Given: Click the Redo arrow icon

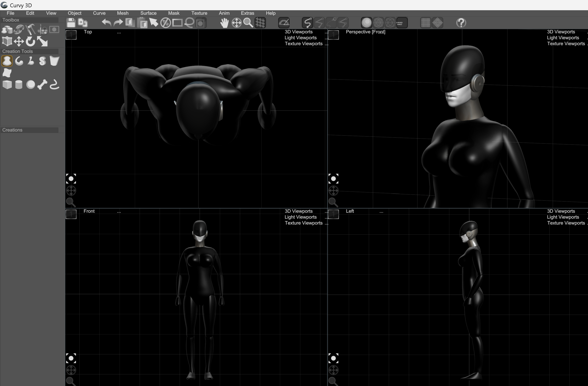Looking at the screenshot, I should click(118, 23).
